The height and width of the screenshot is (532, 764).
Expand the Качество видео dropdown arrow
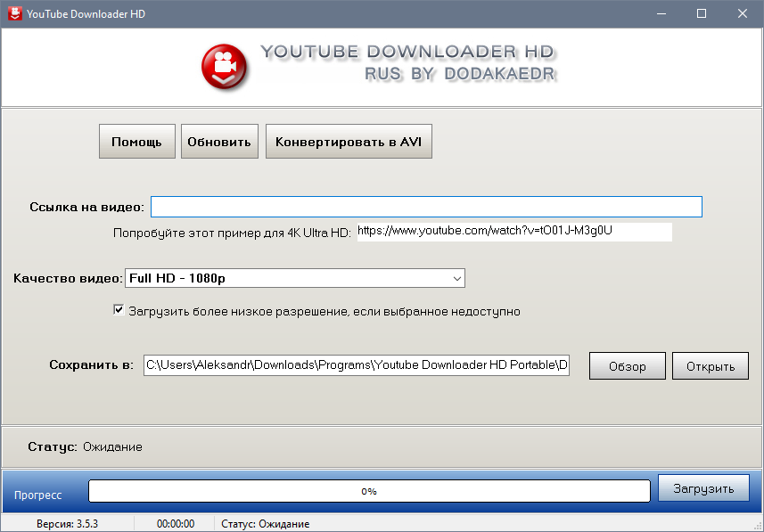(457, 279)
